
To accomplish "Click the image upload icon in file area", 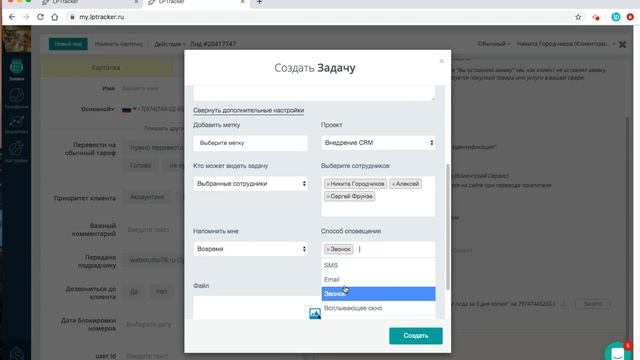I will click(x=315, y=313).
